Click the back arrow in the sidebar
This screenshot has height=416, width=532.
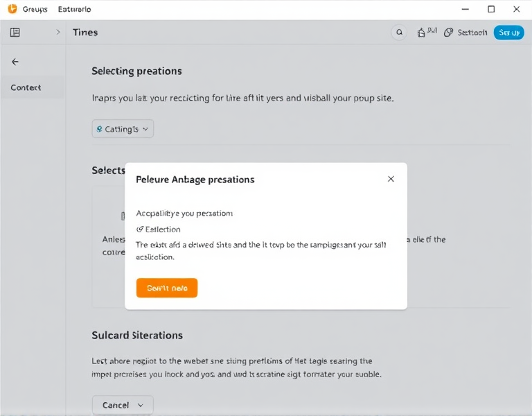pyautogui.click(x=15, y=62)
